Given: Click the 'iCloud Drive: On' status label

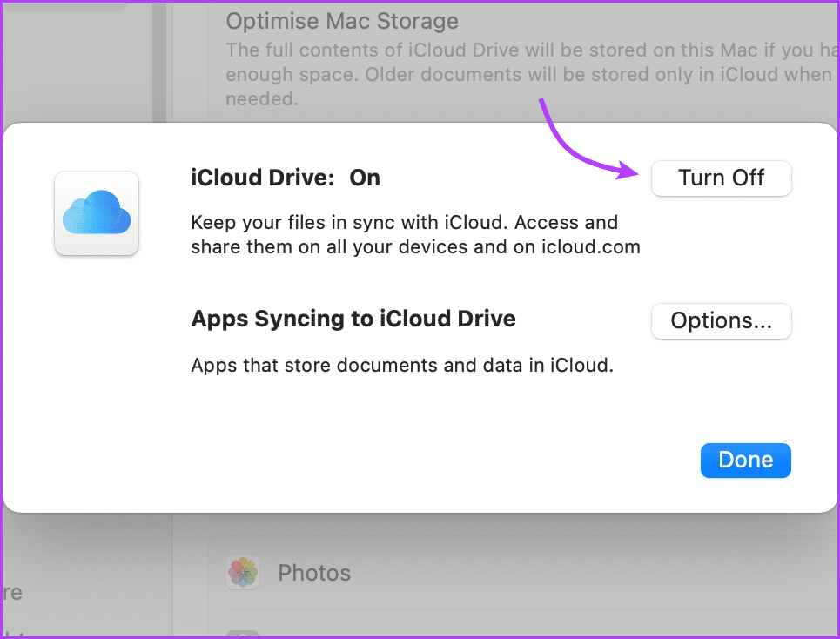Looking at the screenshot, I should (286, 178).
